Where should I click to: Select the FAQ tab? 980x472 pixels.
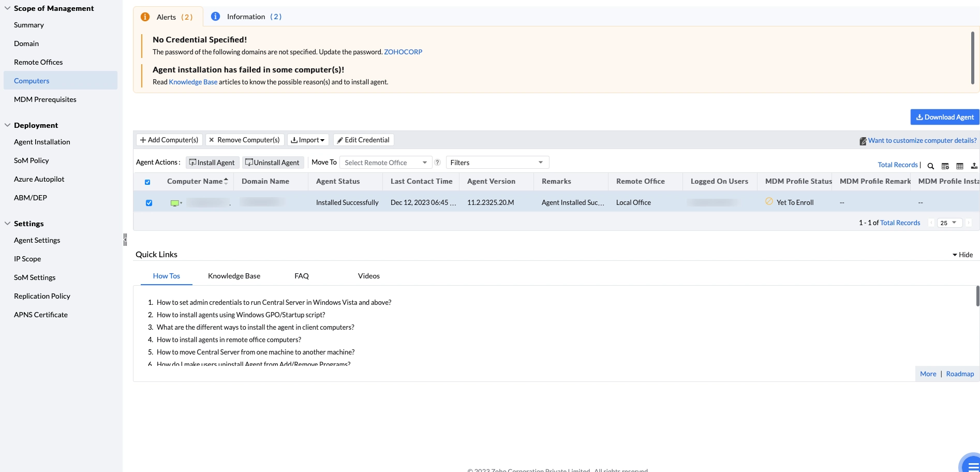coord(302,276)
